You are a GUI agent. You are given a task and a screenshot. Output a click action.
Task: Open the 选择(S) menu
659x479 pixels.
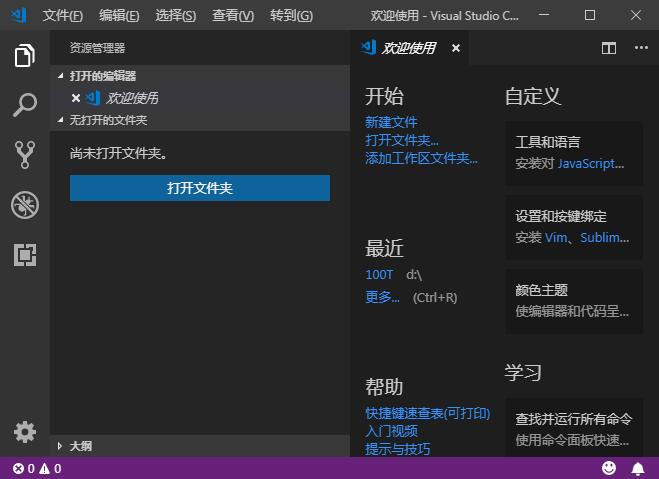(x=176, y=16)
